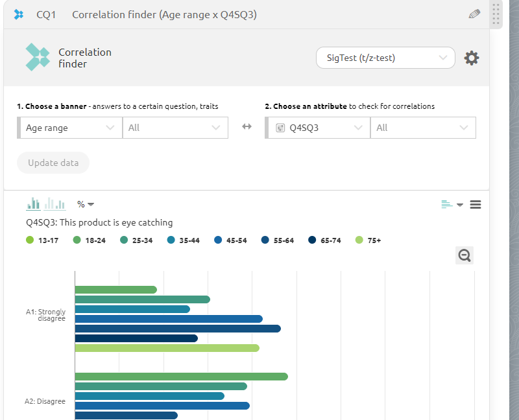Click the zoom out magnifier icon
519x420 pixels.
pos(465,255)
